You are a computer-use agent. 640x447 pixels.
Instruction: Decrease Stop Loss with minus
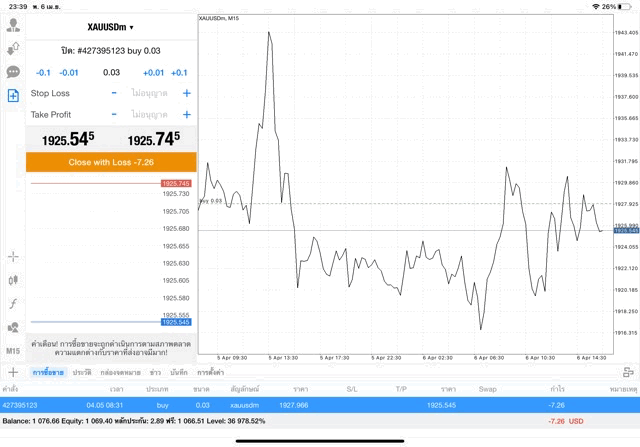[x=114, y=93]
